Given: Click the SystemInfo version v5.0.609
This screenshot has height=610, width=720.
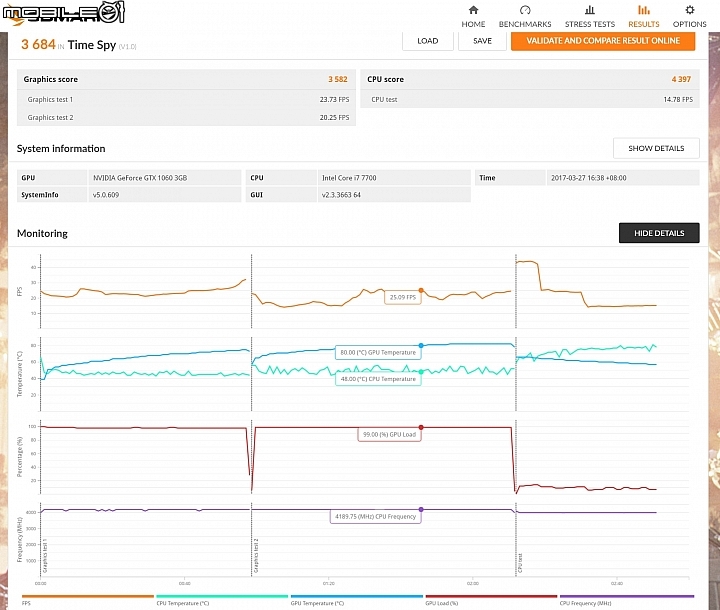Looking at the screenshot, I should tap(106, 195).
